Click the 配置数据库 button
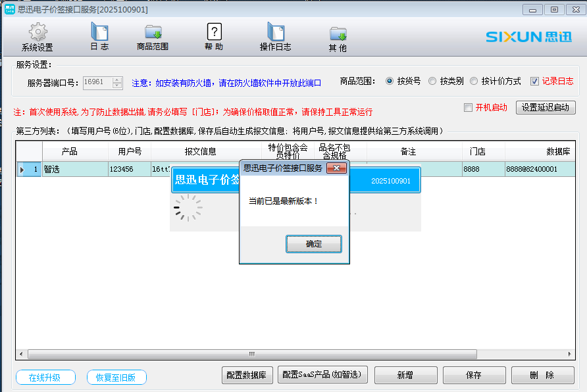Viewport: 587px width, 392px height. (246, 376)
